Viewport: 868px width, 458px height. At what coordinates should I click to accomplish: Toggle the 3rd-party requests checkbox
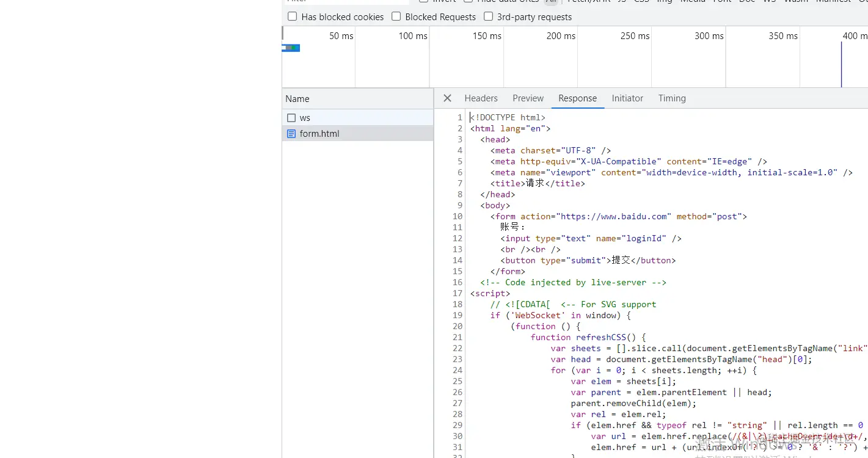tap(488, 16)
